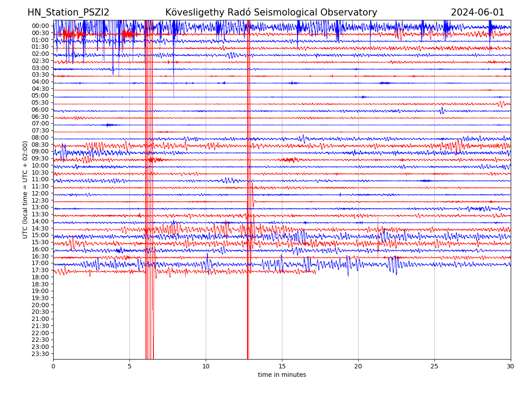Select the 23:30 row time label

coord(40,354)
